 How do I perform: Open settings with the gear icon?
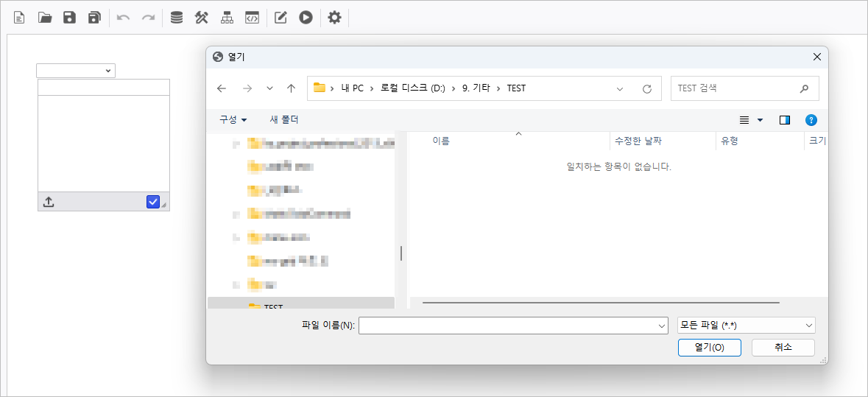(334, 17)
